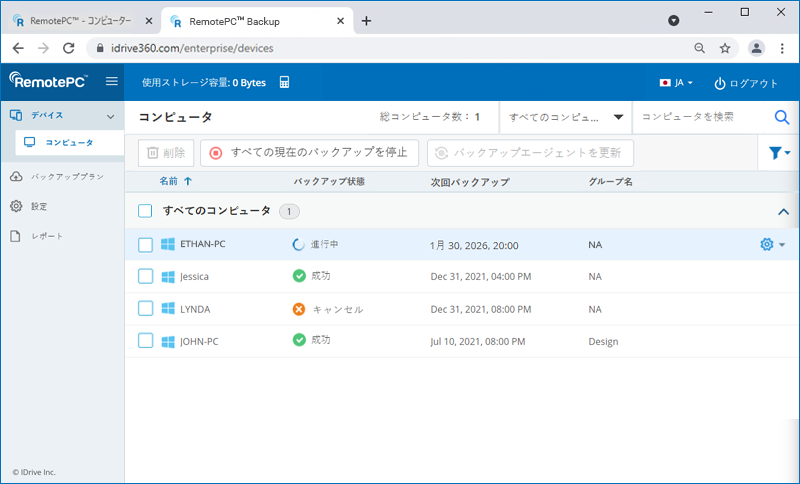Click the green success icon for Jessica
This screenshot has width=800, height=484.
coord(299,276)
